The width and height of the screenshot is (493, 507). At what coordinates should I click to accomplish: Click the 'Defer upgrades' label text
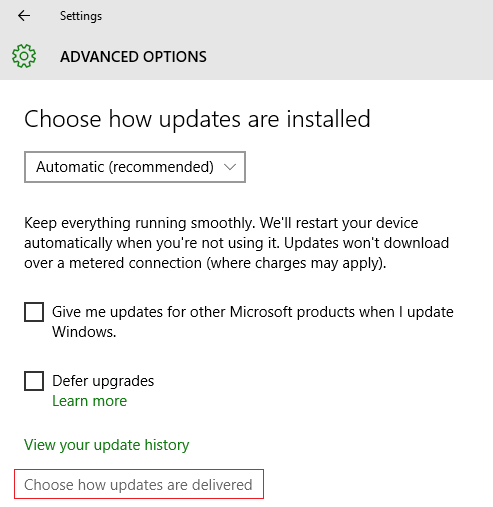(103, 381)
